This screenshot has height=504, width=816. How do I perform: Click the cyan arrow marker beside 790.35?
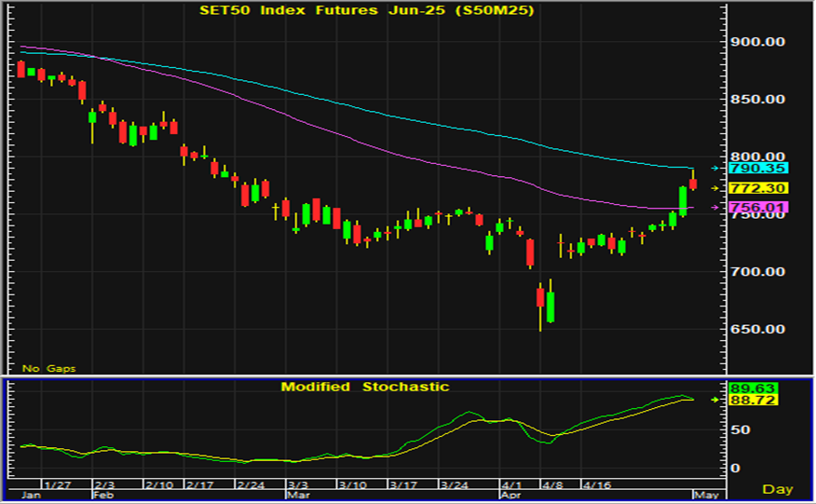[x=715, y=169]
